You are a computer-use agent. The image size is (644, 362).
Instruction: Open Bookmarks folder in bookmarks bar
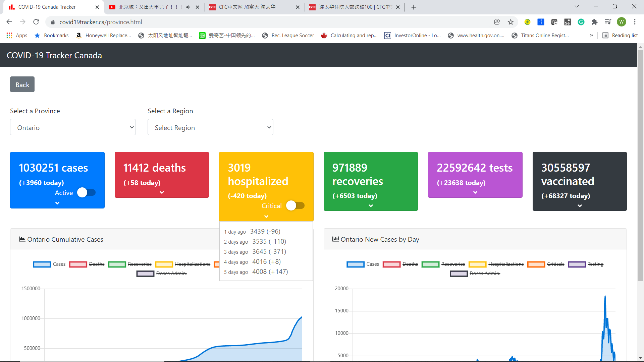pos(52,36)
